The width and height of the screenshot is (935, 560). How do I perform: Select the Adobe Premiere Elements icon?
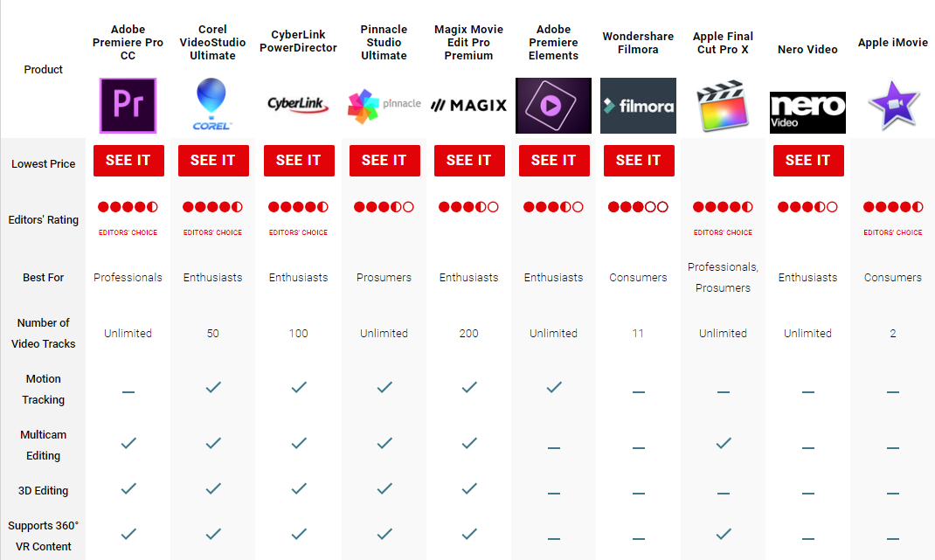click(x=553, y=105)
